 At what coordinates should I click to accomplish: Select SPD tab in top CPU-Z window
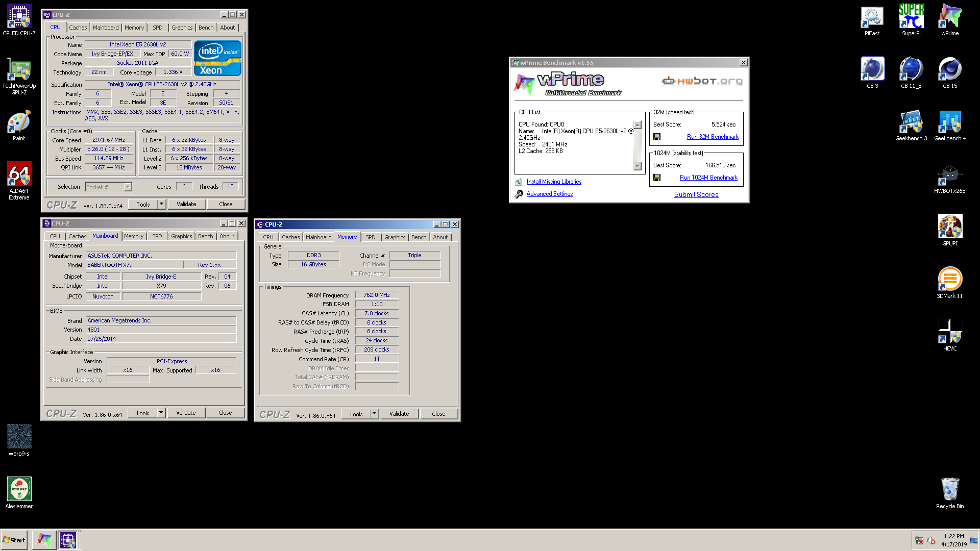coord(158,28)
